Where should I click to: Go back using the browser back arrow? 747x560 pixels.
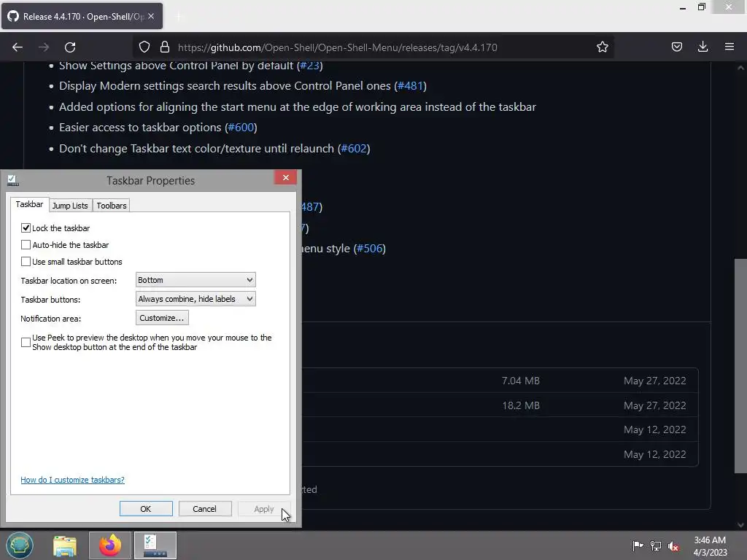[x=18, y=47]
